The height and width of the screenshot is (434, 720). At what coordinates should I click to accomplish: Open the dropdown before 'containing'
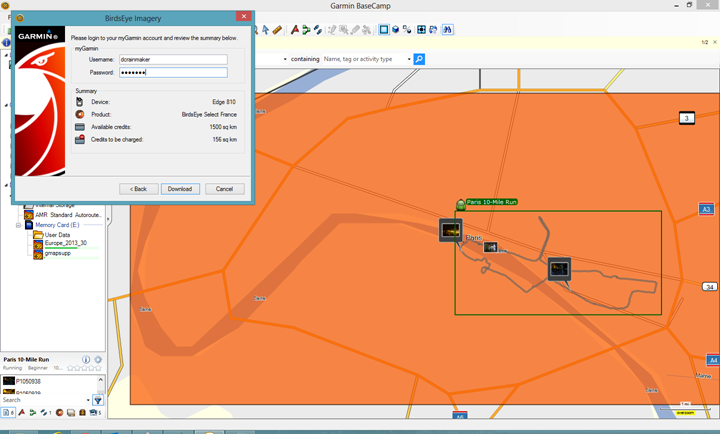click(285, 59)
